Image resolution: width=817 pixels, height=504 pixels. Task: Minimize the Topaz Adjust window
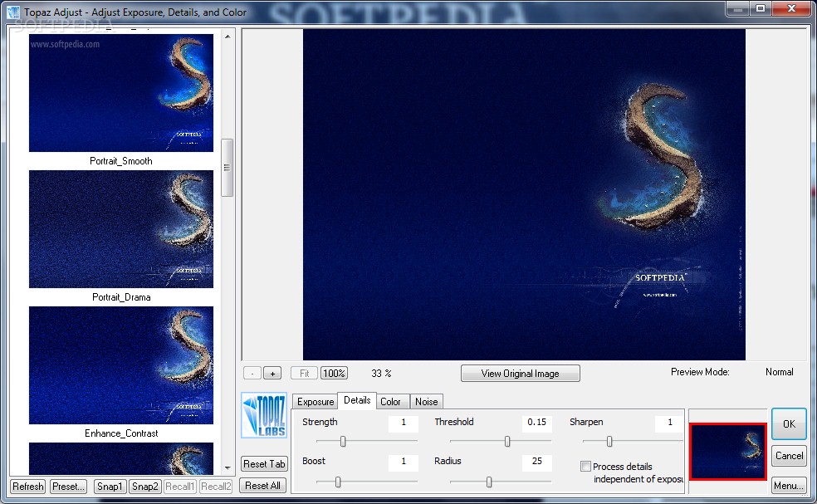coord(738,9)
